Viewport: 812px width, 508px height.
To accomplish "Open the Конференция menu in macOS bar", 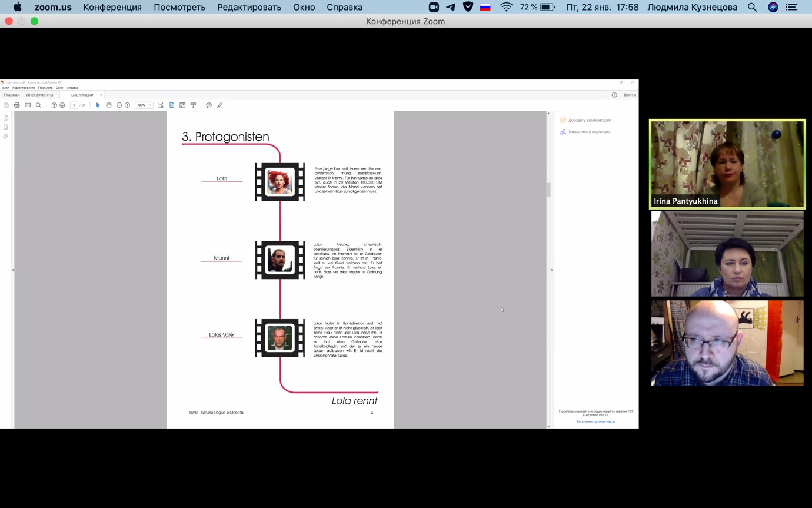I will pyautogui.click(x=112, y=7).
